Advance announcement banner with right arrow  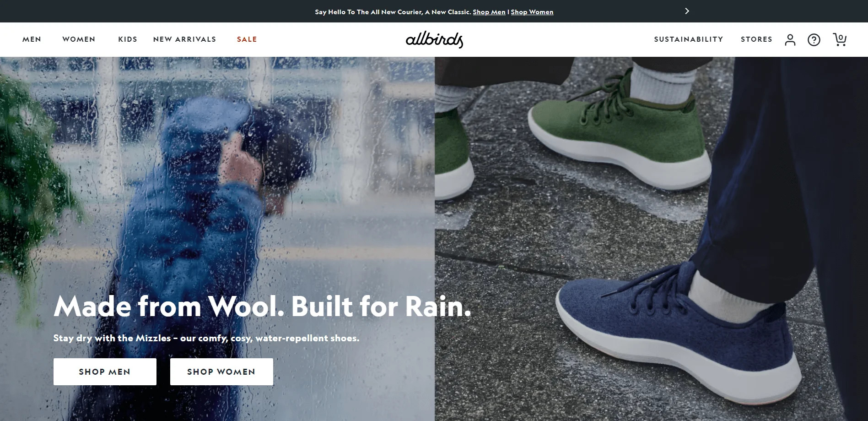(x=687, y=11)
